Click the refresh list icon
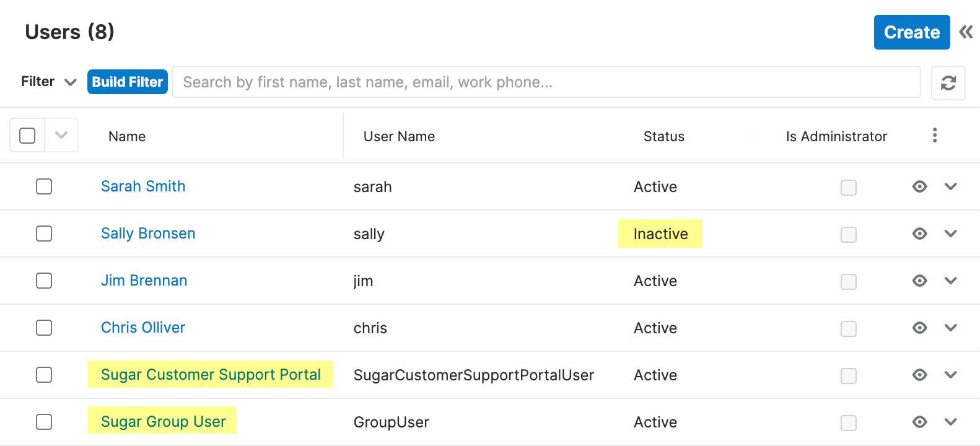980x446 pixels. tap(948, 82)
